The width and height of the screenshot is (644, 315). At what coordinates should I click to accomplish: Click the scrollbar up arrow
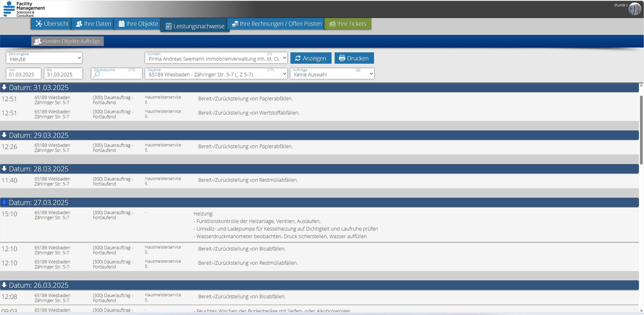pos(641,85)
